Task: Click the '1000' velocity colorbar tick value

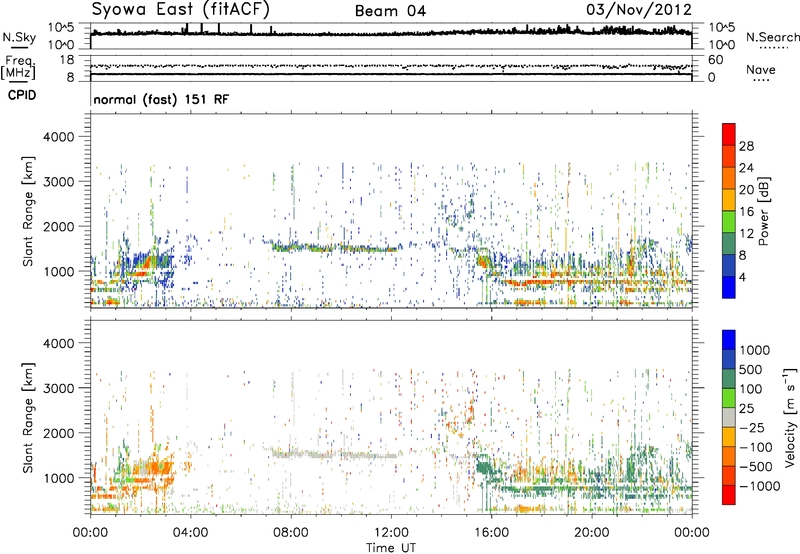Action: [x=755, y=350]
